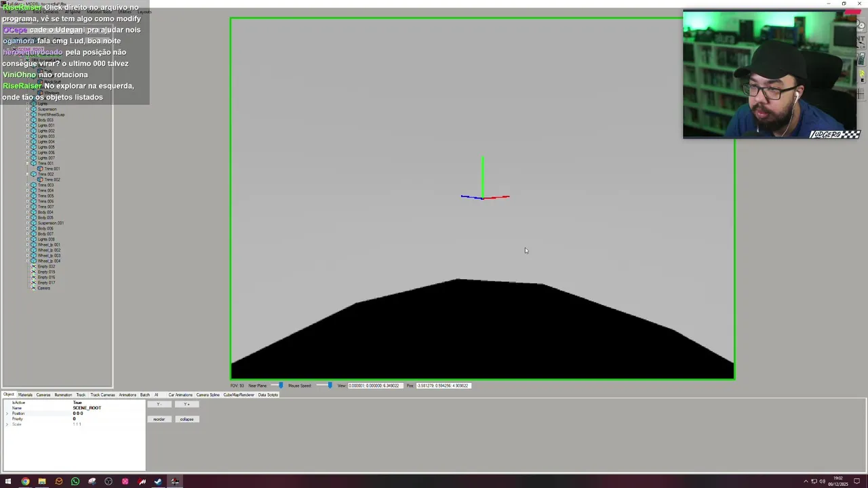Click the Suspension.001 cube icon
Viewport: 868px width, 488px height.
pyautogui.click(x=33, y=223)
